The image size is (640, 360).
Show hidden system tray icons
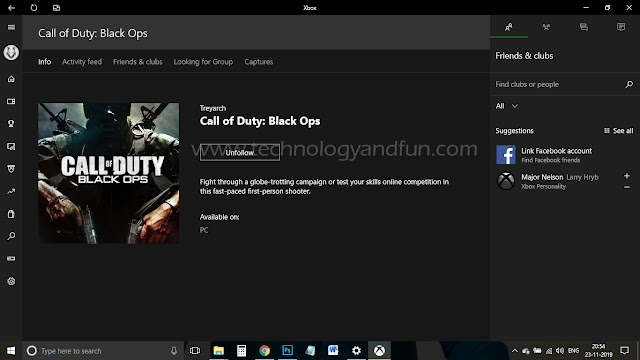tap(515, 351)
